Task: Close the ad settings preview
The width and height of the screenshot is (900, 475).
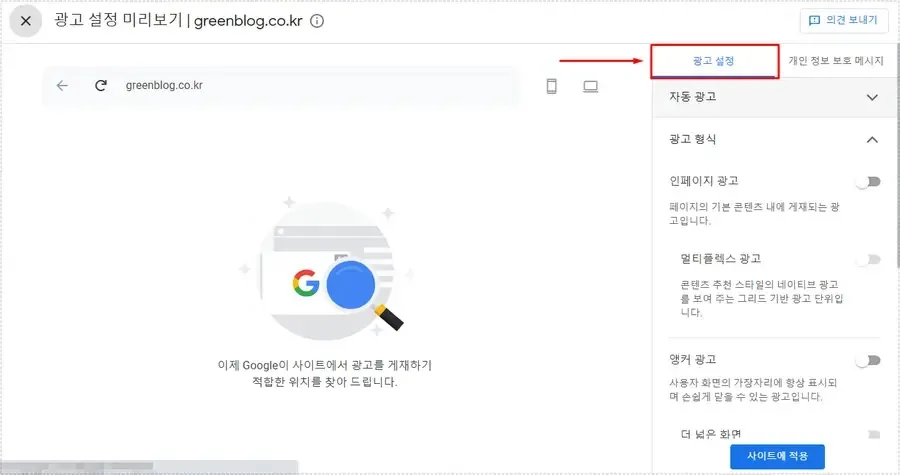Action: [26, 21]
